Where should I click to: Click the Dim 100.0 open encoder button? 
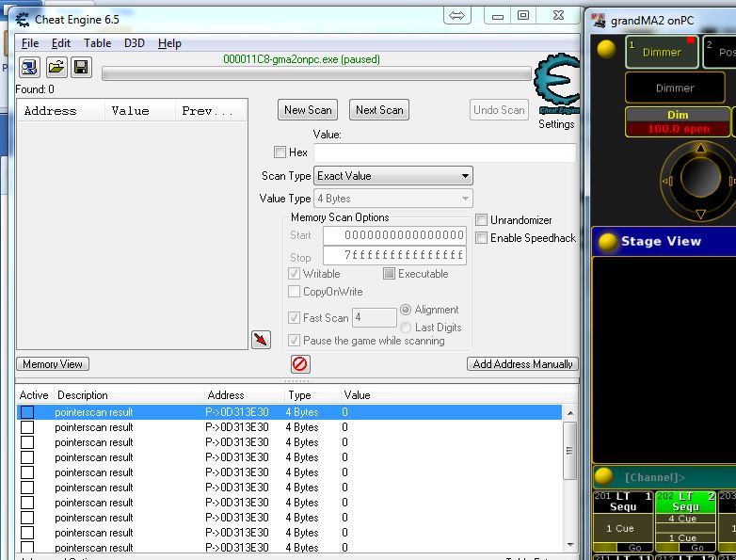coord(679,122)
